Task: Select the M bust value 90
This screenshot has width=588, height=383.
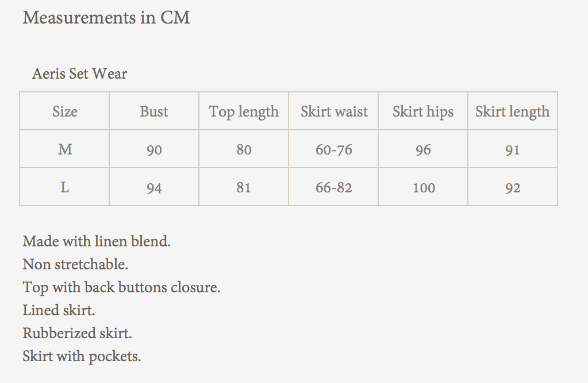Action: point(154,150)
